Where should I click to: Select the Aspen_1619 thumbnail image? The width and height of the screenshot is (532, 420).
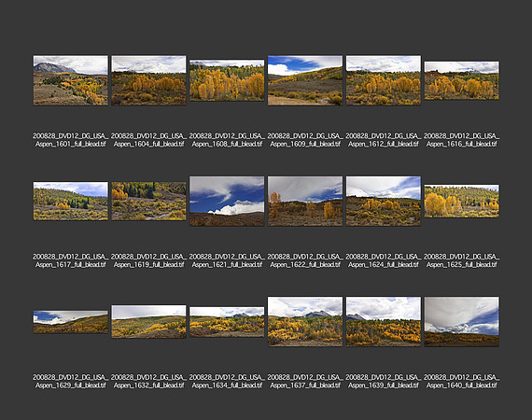tap(148, 202)
